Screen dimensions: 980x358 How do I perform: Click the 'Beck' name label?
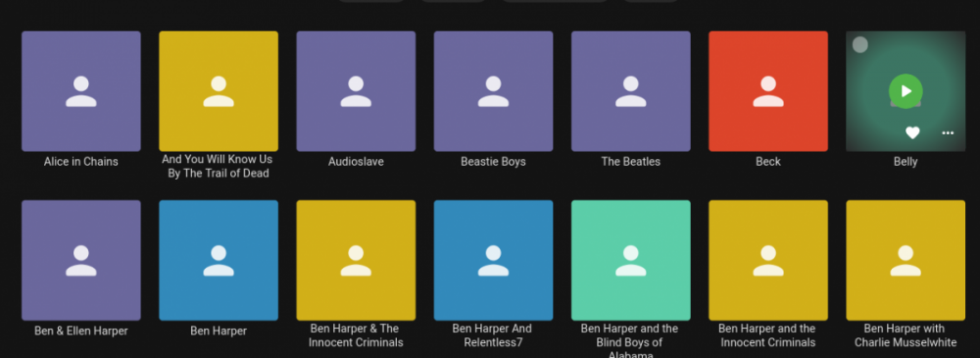pos(768,162)
